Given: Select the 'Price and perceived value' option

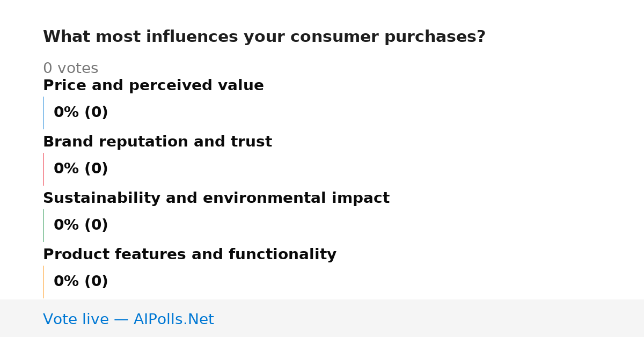Looking at the screenshot, I should point(153,86).
